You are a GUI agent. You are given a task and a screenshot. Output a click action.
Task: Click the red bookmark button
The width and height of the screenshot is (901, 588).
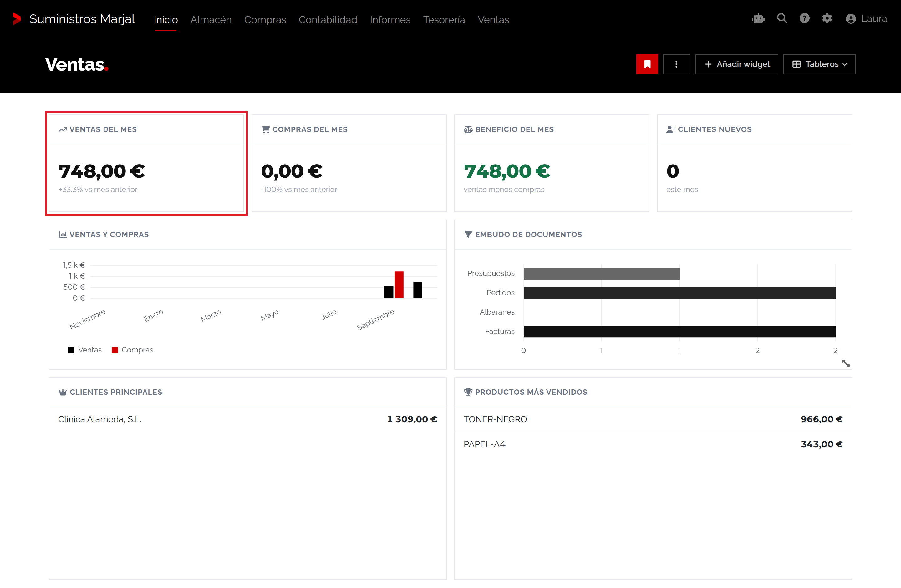pos(647,64)
